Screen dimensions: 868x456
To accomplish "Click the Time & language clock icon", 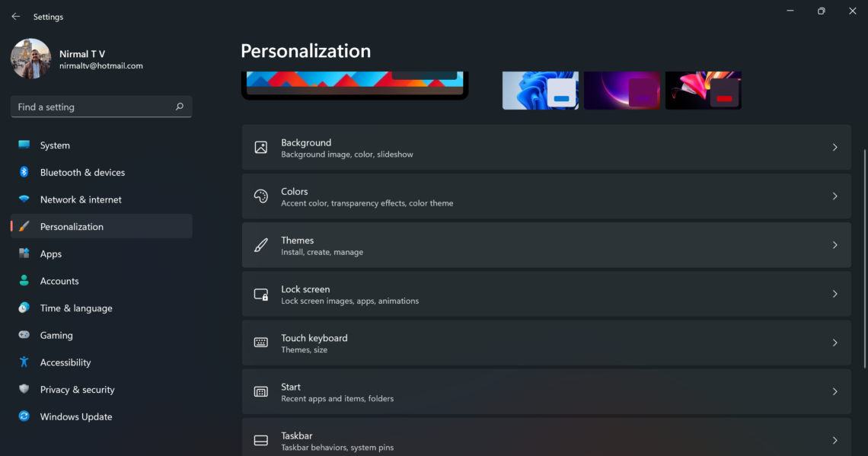I will [x=24, y=308].
